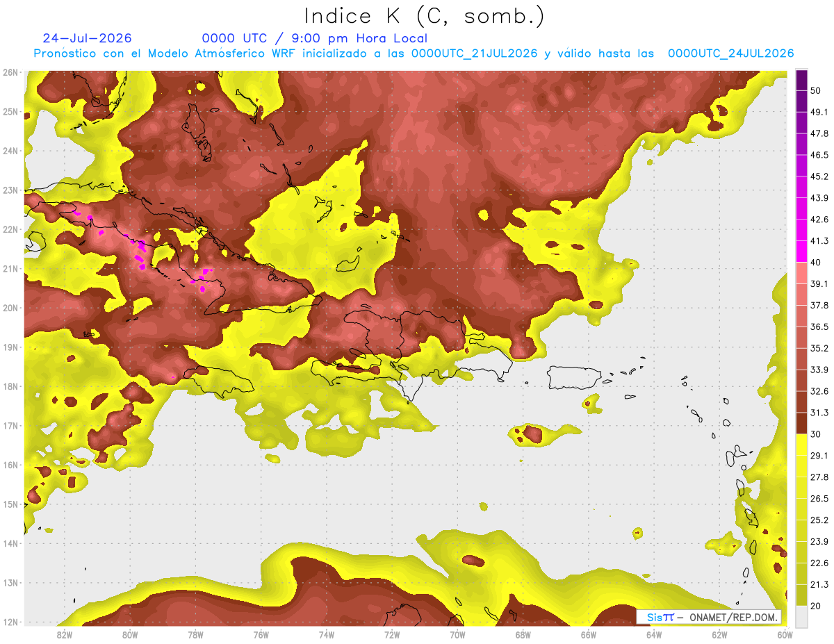This screenshot has width=834, height=644.
Task: Click the latitude axis label '15N'
Action: click(10, 504)
